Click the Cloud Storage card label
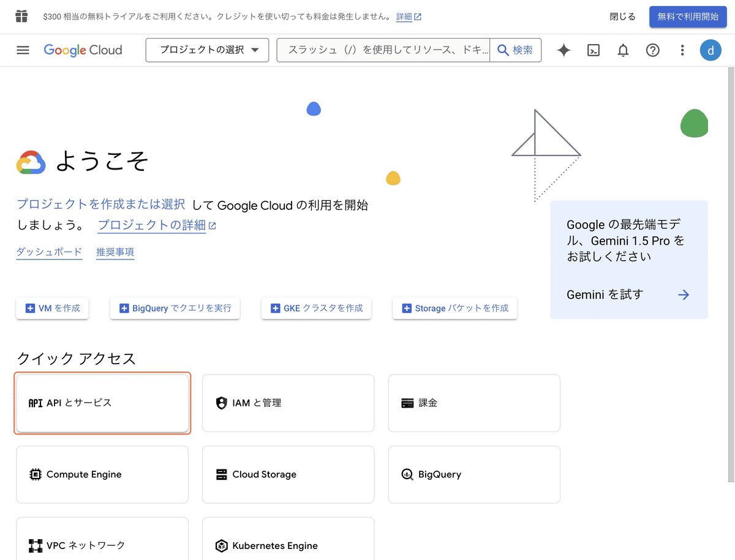The height and width of the screenshot is (560, 735). coord(265,474)
